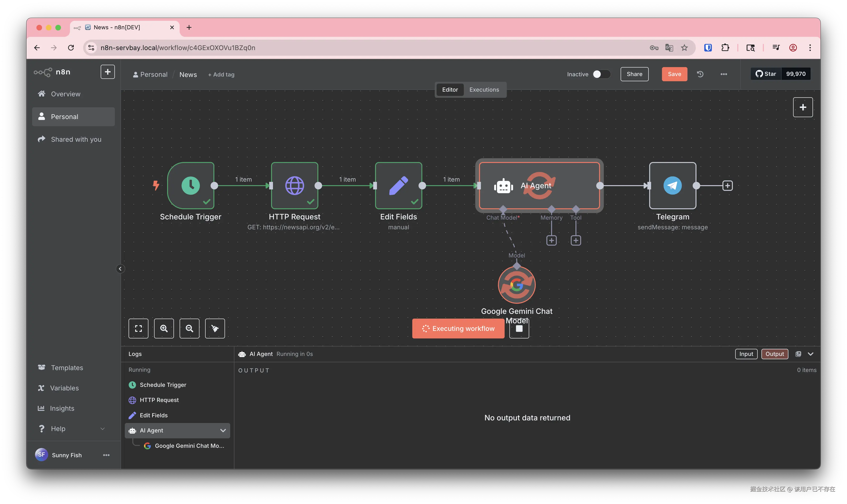Open Templates from the sidebar
The height and width of the screenshot is (504, 847).
(67, 368)
